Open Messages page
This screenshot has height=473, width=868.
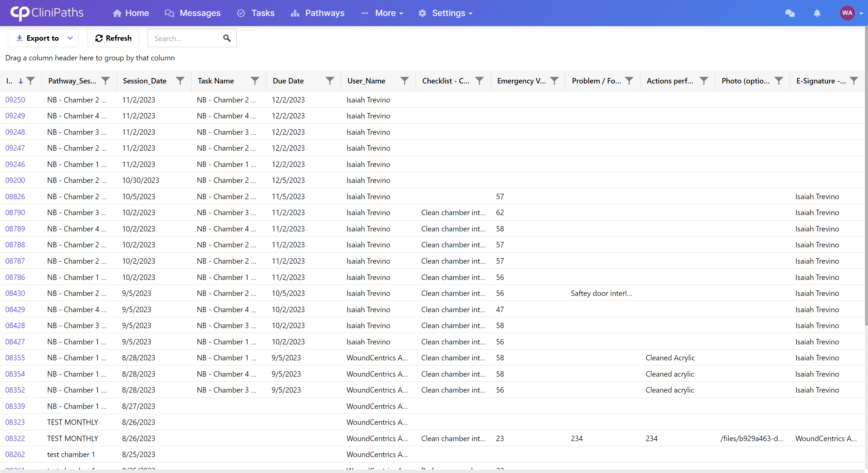coord(192,13)
